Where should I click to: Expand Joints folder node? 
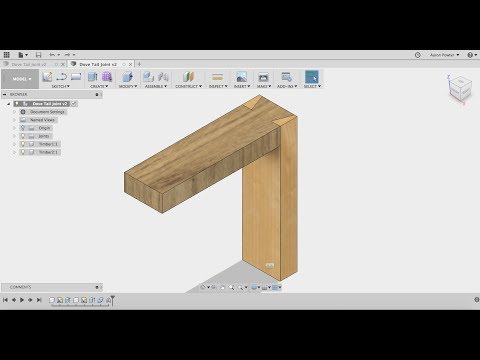[x=14, y=136]
